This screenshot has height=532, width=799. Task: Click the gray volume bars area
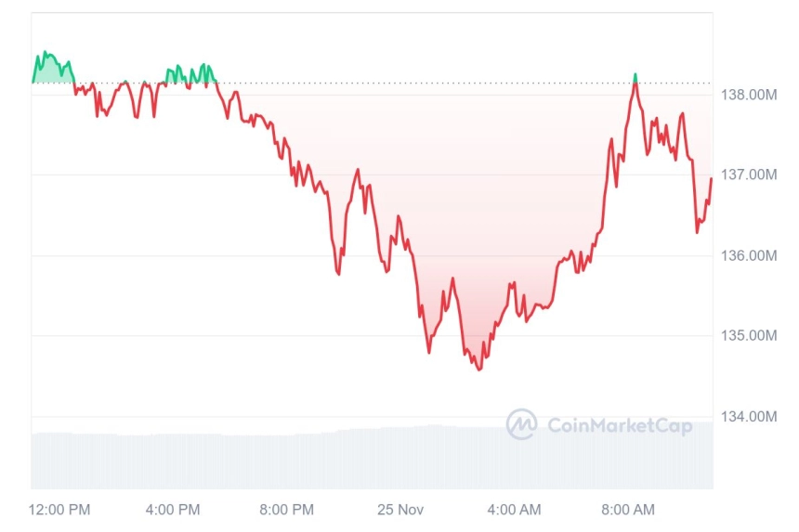tap(372, 457)
